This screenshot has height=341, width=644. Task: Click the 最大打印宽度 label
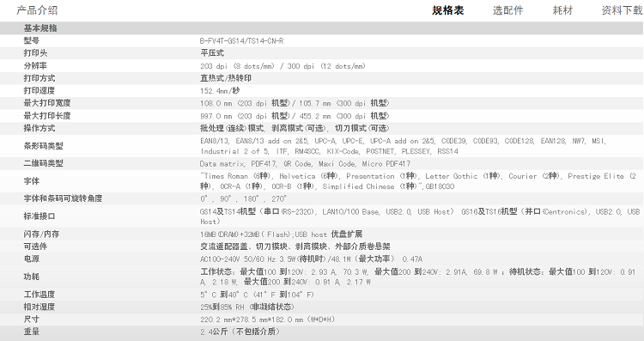(x=47, y=103)
